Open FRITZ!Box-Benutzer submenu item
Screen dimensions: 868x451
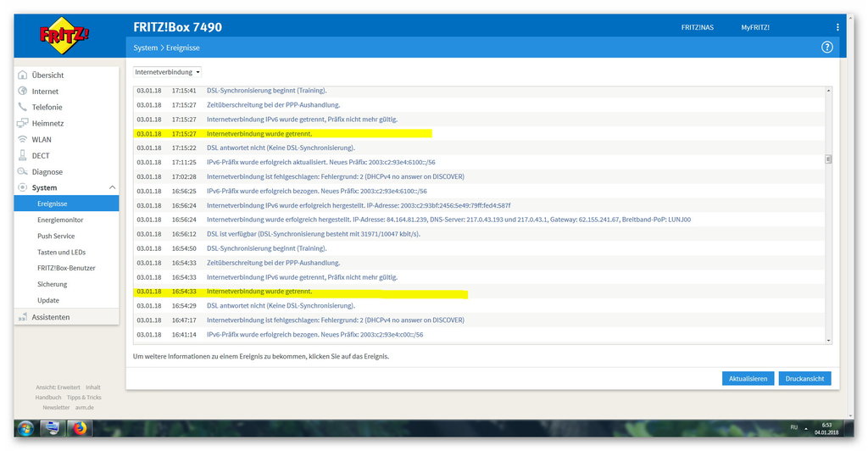66,268
